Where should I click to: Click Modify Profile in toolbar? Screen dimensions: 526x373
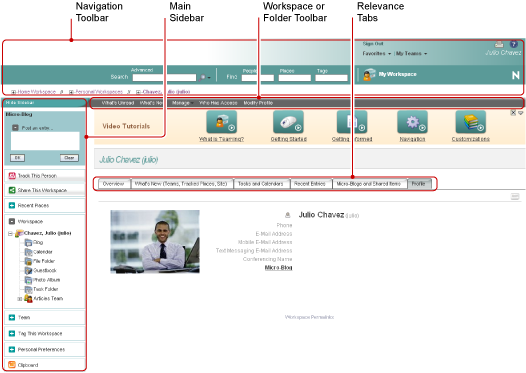pos(258,103)
